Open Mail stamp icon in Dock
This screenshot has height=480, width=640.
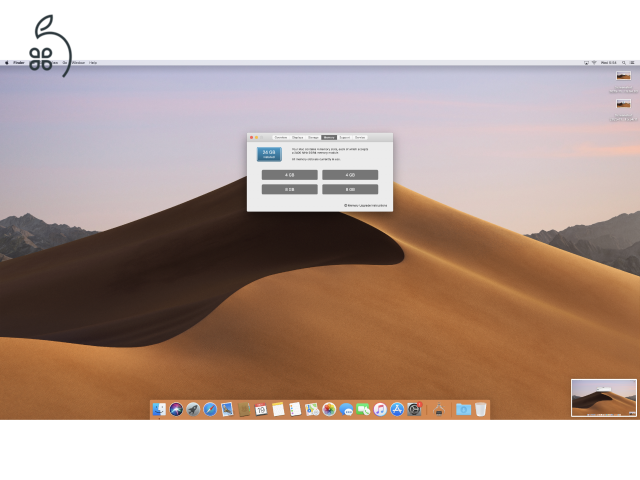tap(227, 409)
